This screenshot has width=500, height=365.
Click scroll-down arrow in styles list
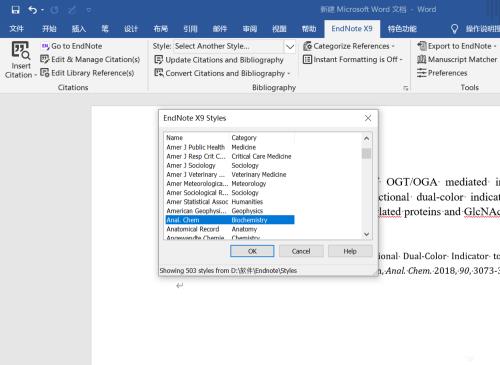coord(367,234)
